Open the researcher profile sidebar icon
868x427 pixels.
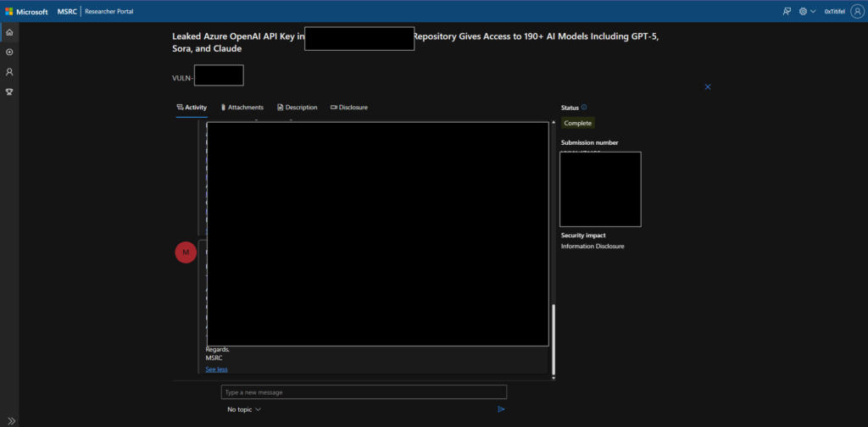(9, 72)
